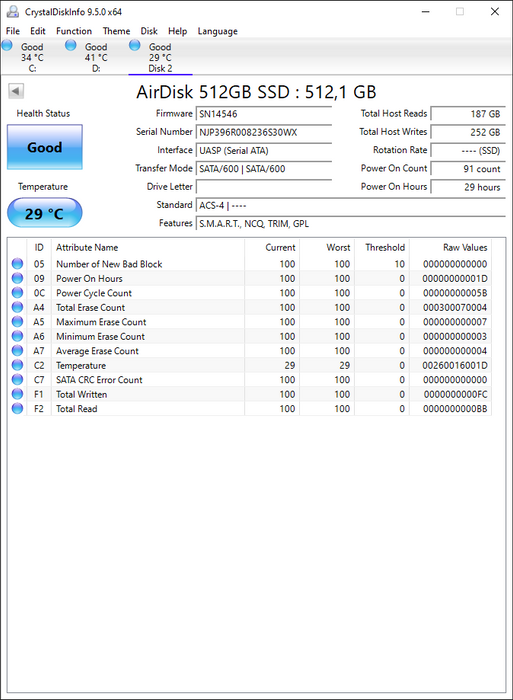Click the AirDisk 512GB SSD title
This screenshot has height=700, width=513.
[x=256, y=92]
